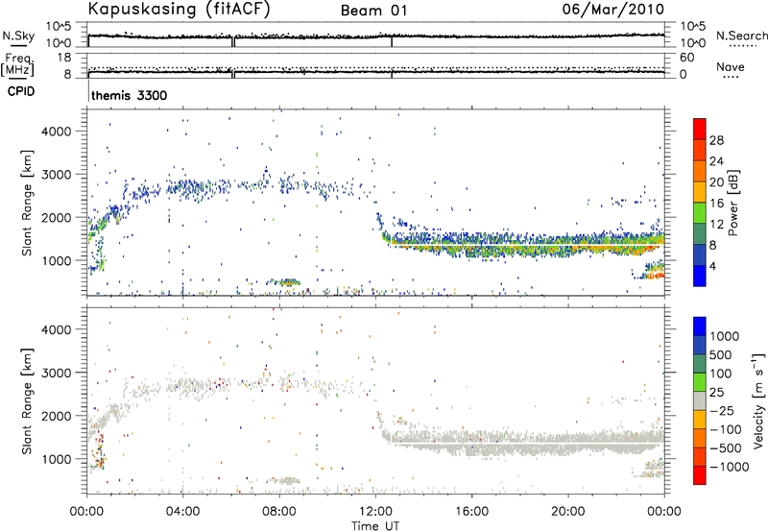Click the 06/Mar/2010 date
The height and width of the screenshot is (532, 768).
tap(613, 9)
